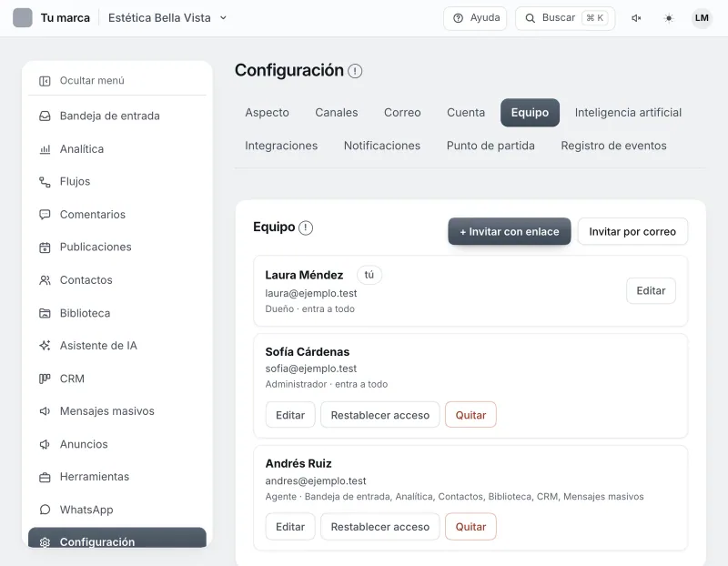The width and height of the screenshot is (728, 566).
Task: Click Restablecer acceso for Andrés Ruiz
Action: pyautogui.click(x=379, y=527)
